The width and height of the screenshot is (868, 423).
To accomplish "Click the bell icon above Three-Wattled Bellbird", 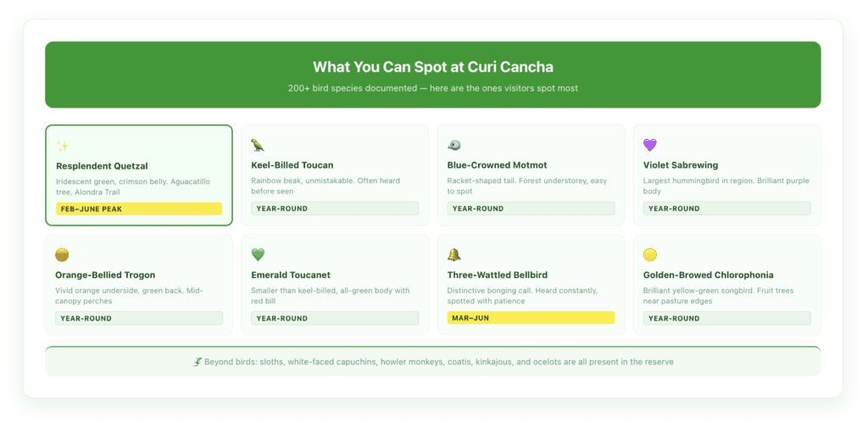I will 453,255.
